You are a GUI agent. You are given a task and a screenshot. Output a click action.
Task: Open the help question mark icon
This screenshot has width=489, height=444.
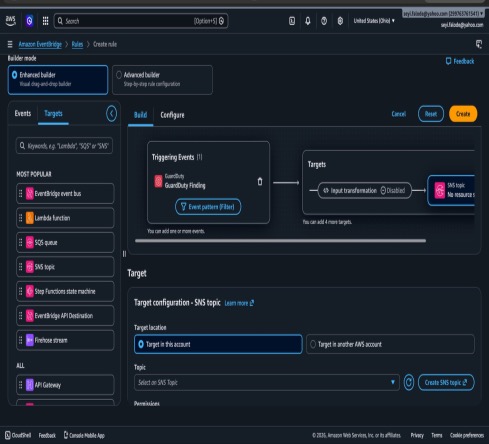click(x=324, y=21)
